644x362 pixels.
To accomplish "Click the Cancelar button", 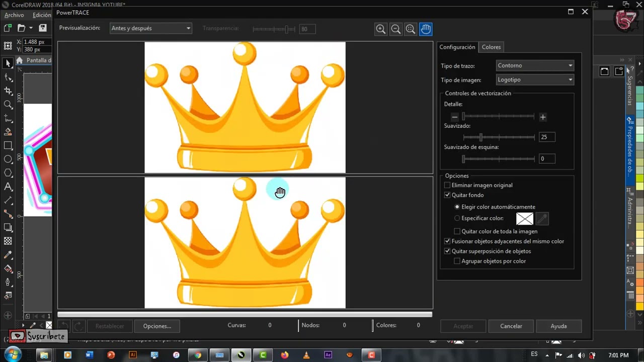I will (x=511, y=326).
